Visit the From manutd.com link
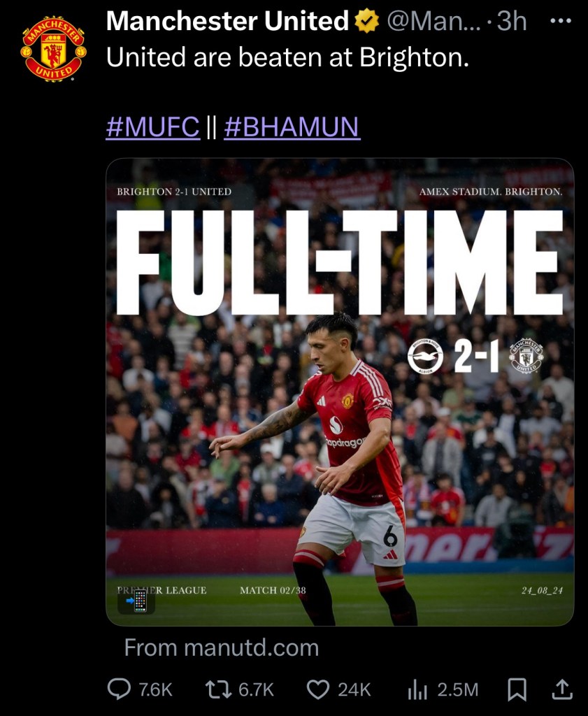Viewport: 588px width, 716px height. [x=221, y=647]
